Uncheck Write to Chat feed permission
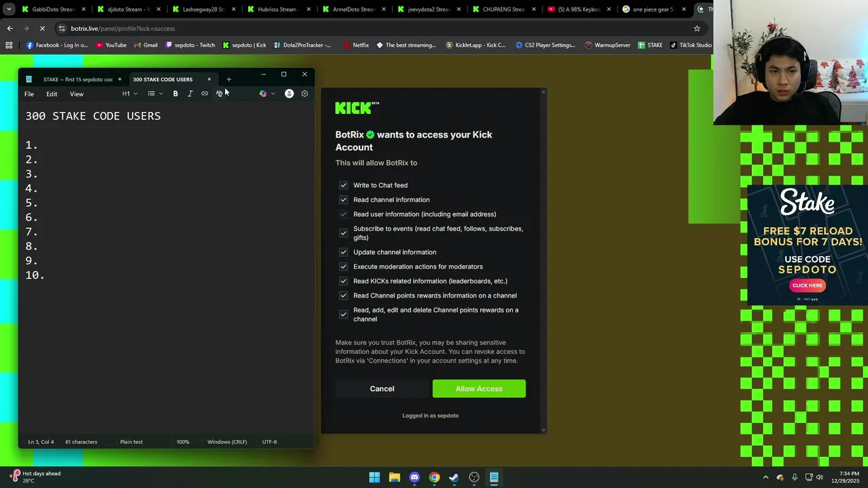 [x=343, y=185]
